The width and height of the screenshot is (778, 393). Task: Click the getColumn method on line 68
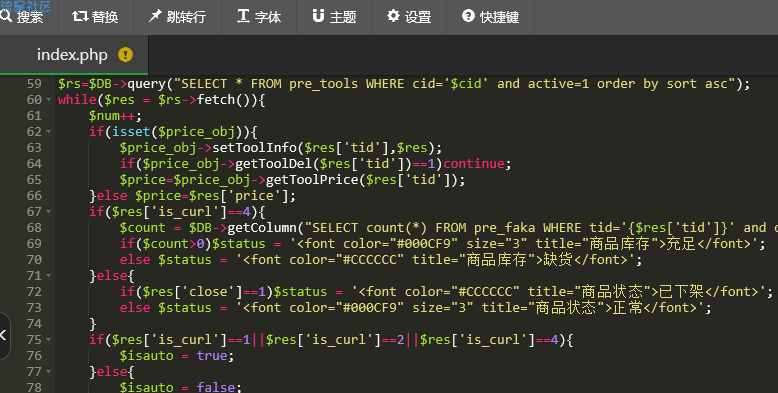[261, 228]
